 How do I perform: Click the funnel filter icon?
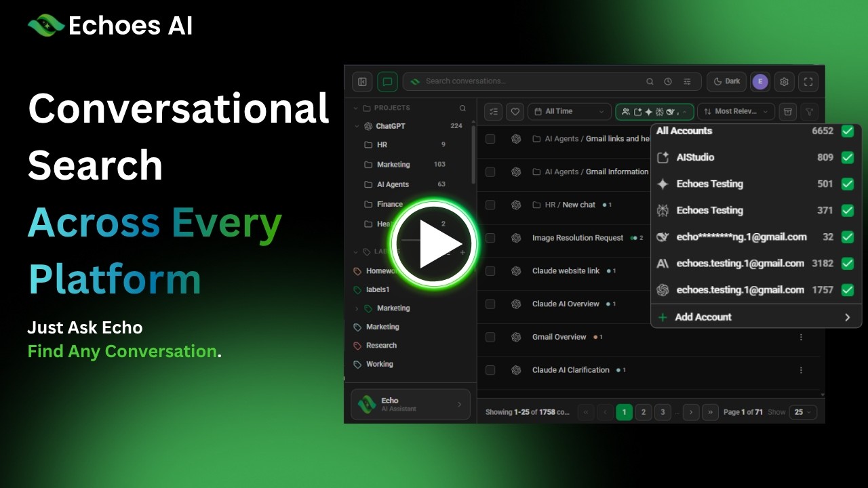click(x=809, y=111)
